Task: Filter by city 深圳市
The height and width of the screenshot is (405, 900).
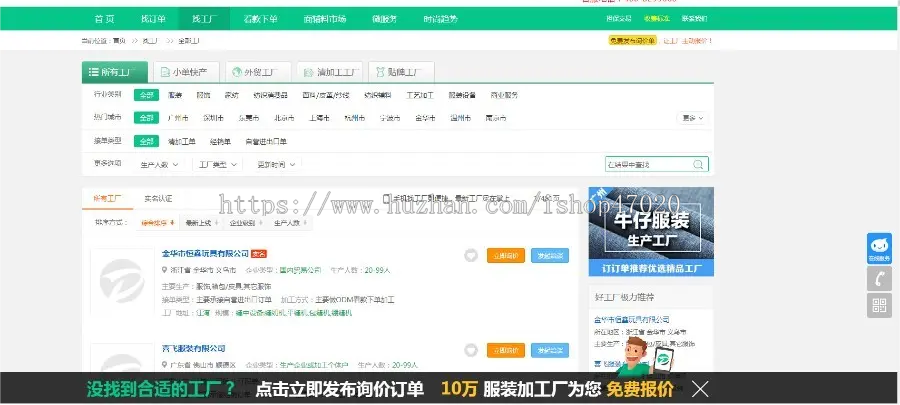Action: tap(213, 118)
